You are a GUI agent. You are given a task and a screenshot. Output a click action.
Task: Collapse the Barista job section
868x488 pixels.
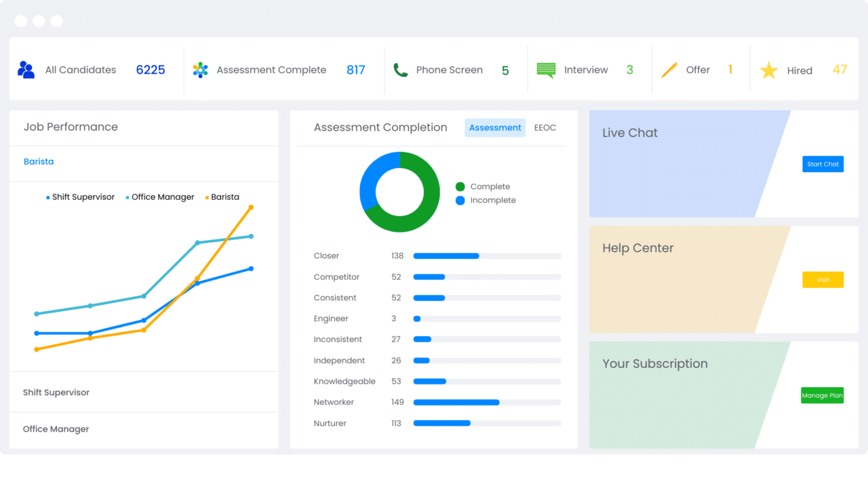coord(39,162)
